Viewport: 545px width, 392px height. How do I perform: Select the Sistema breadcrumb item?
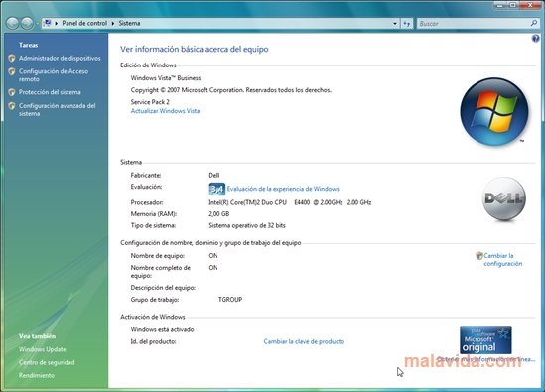point(129,23)
